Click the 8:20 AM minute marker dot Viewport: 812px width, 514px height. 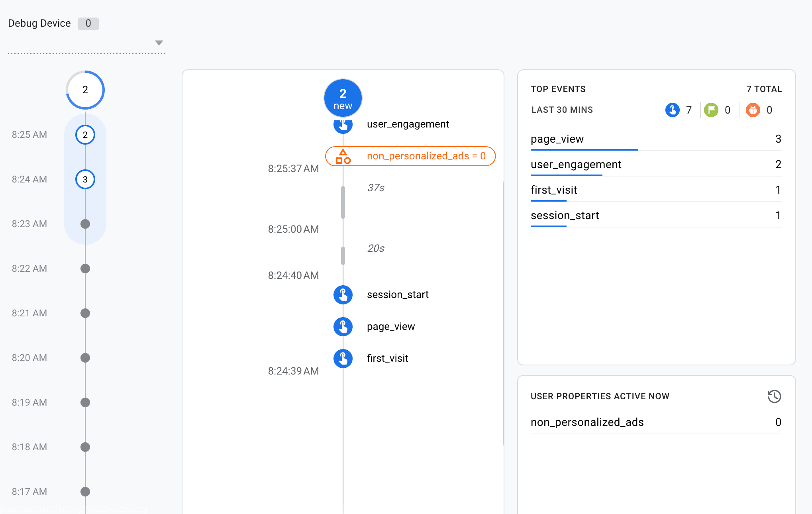point(85,358)
